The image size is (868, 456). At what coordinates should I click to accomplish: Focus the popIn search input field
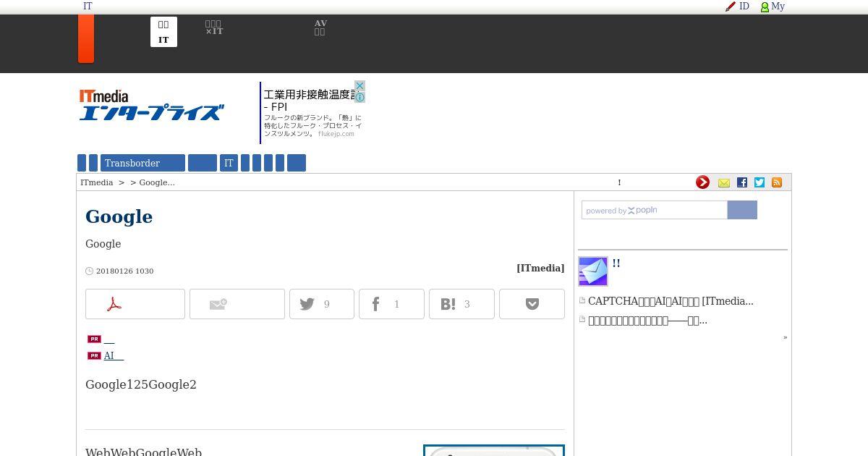(655, 210)
